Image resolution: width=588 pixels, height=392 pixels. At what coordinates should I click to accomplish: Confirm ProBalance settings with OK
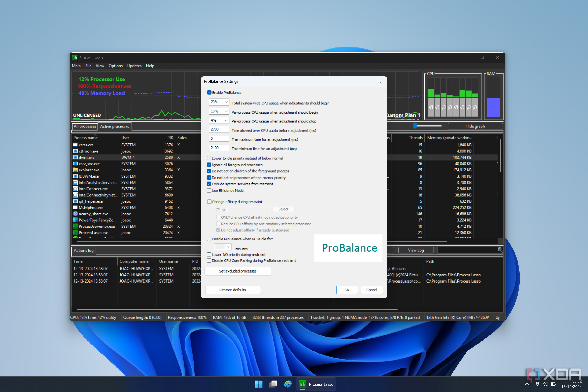[347, 290]
